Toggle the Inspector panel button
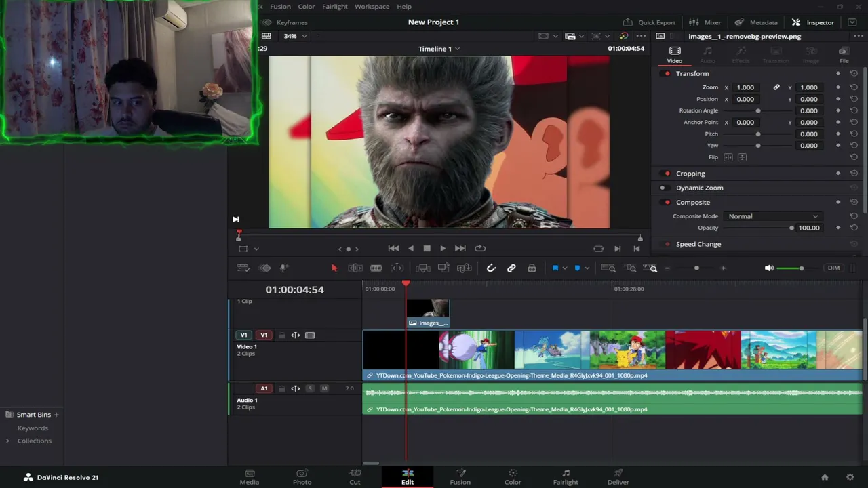Screen dimensions: 868x488 812,22
